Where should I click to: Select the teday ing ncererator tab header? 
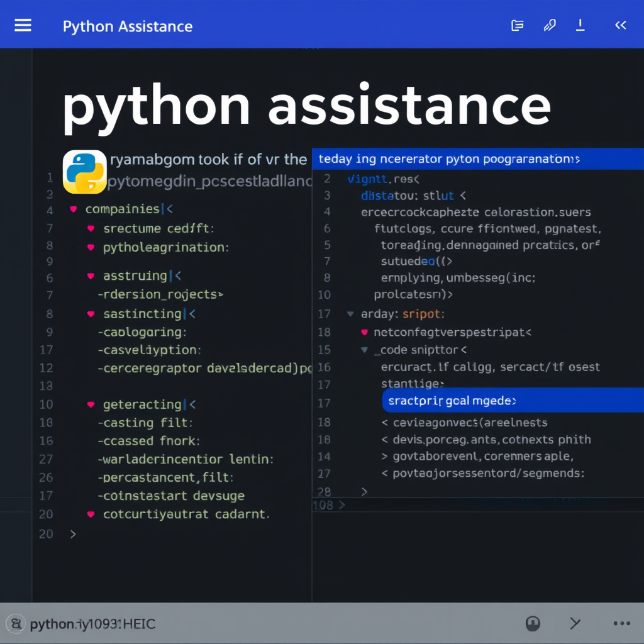point(478,159)
